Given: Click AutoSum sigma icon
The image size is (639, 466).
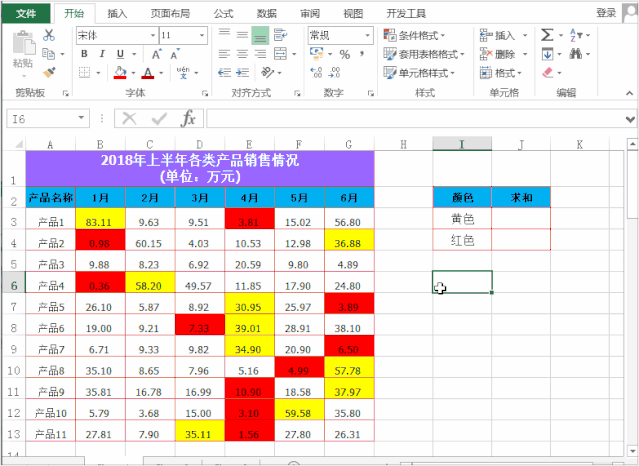Looking at the screenshot, I should tap(547, 35).
